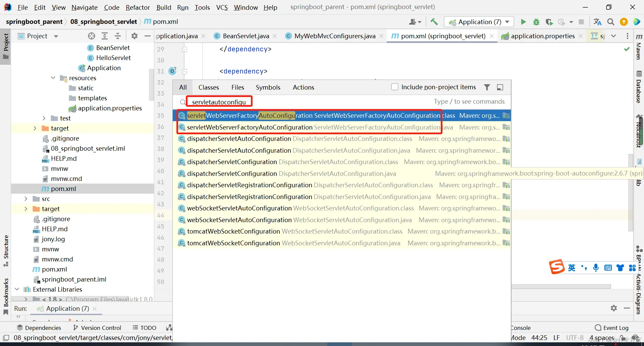Expand all in Project tool window
Screen dimensions: 644x346
[105, 36]
